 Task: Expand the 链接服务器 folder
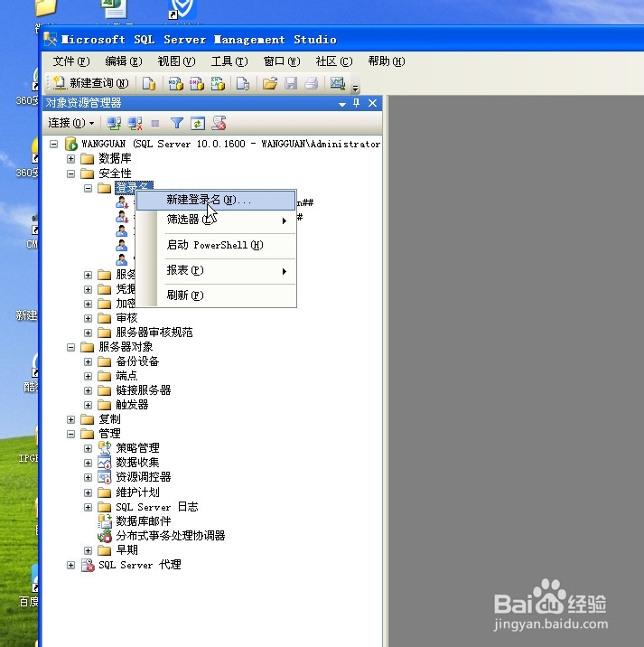click(x=88, y=390)
